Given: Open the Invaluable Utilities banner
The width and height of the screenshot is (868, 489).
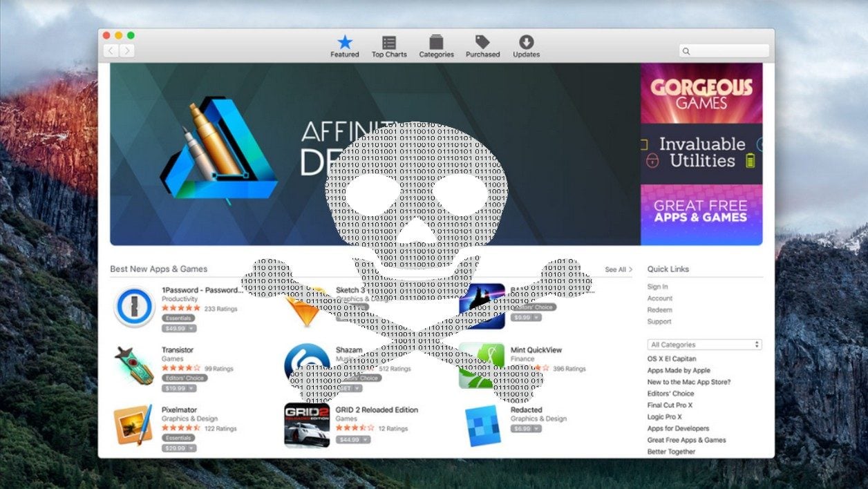Looking at the screenshot, I should click(x=701, y=153).
